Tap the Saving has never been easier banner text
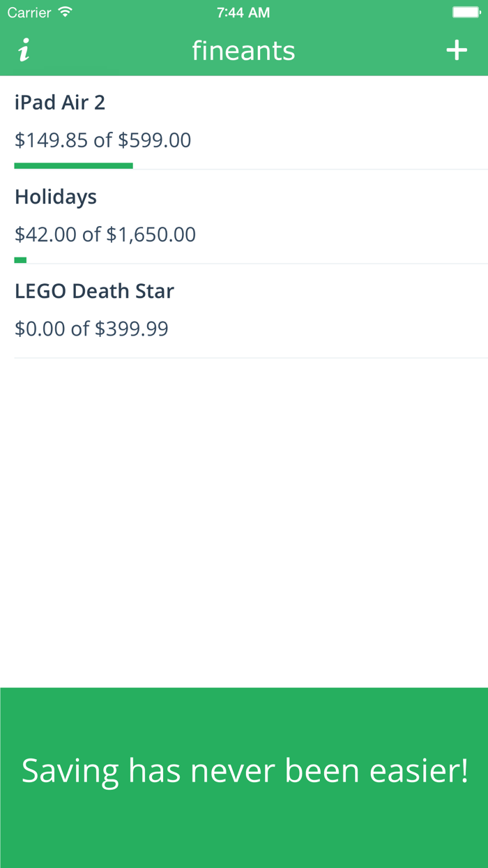Image resolution: width=488 pixels, height=868 pixels. [244, 771]
